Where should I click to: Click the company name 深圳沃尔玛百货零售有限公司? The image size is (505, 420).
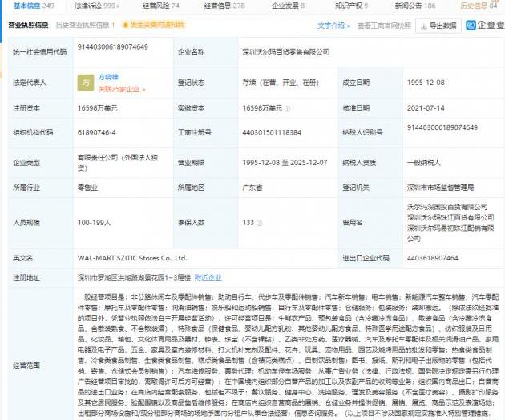[x=285, y=51]
